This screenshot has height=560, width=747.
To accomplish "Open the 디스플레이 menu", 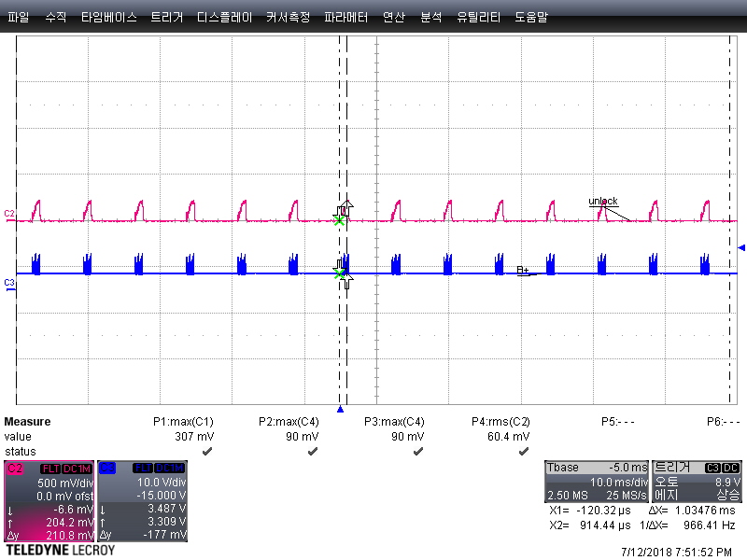I will point(224,18).
